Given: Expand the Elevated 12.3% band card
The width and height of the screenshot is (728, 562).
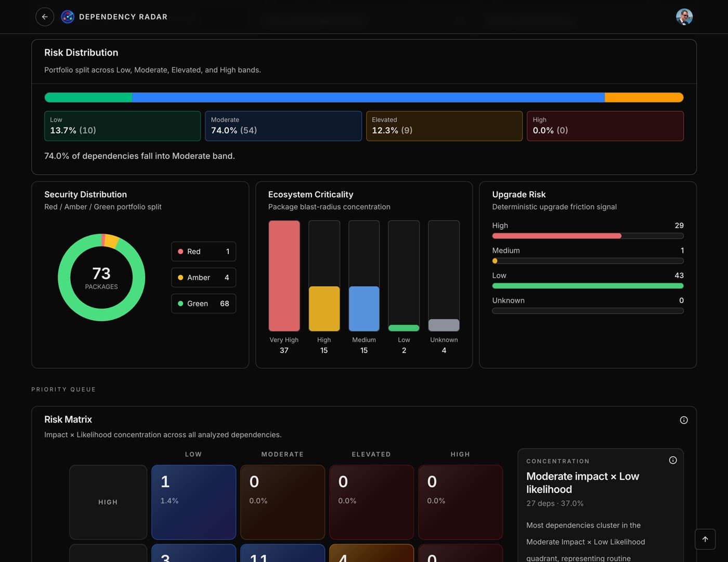Looking at the screenshot, I should pos(444,126).
